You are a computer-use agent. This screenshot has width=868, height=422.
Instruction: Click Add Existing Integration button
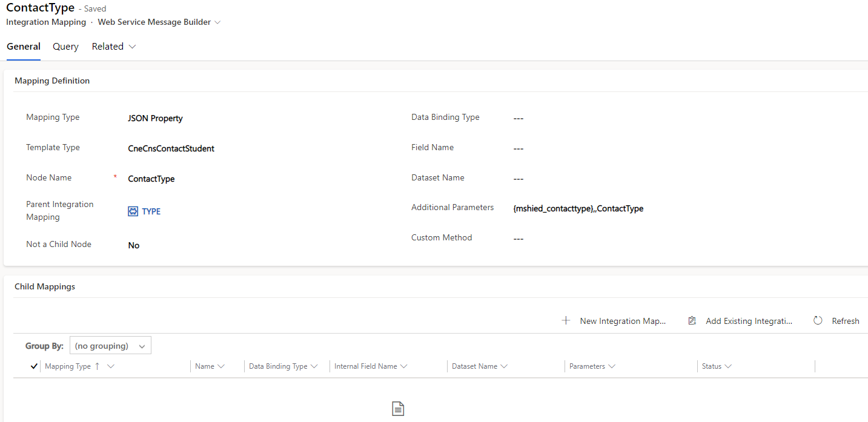740,321
